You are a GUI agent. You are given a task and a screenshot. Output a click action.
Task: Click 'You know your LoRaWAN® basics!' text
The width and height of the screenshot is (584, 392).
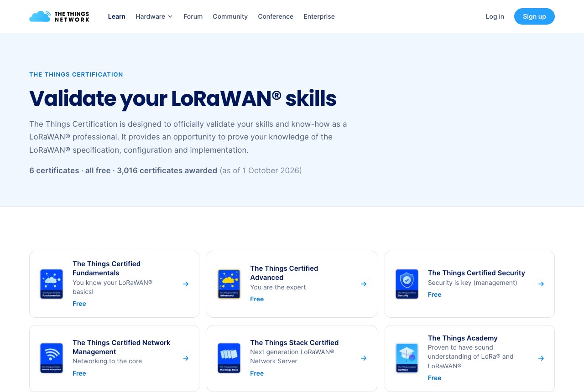tap(112, 287)
